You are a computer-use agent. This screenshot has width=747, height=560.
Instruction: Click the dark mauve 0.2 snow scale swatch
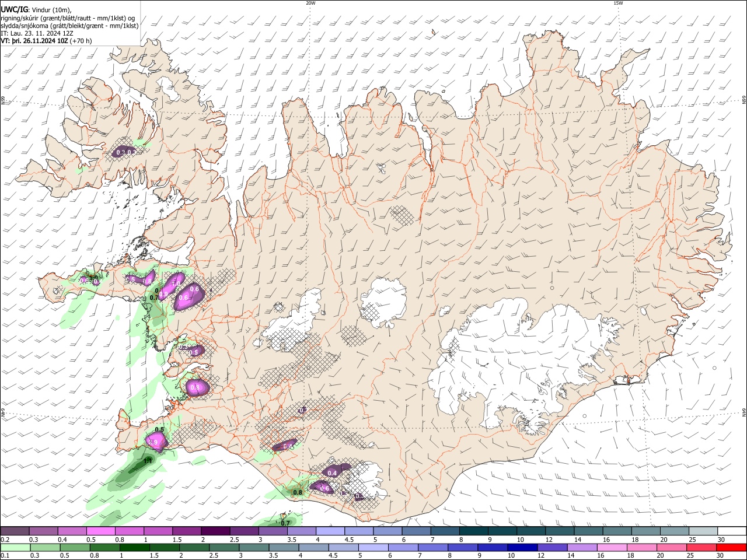[x=15, y=531]
